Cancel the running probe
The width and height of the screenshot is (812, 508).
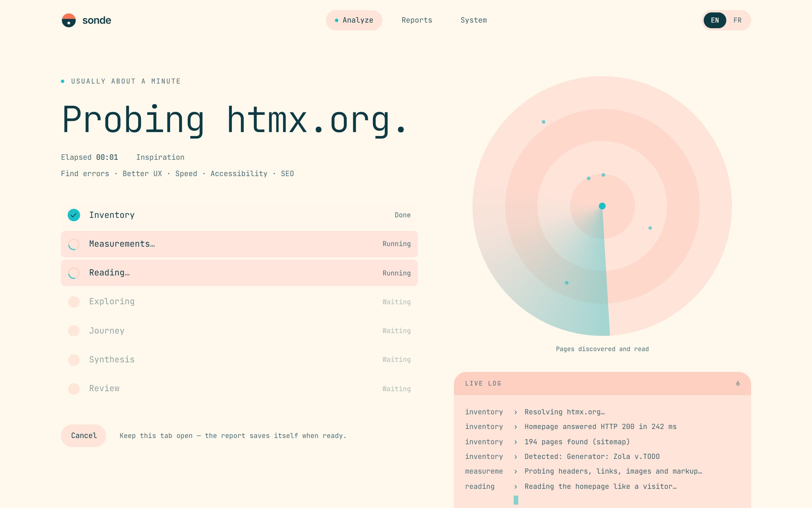[83, 436]
